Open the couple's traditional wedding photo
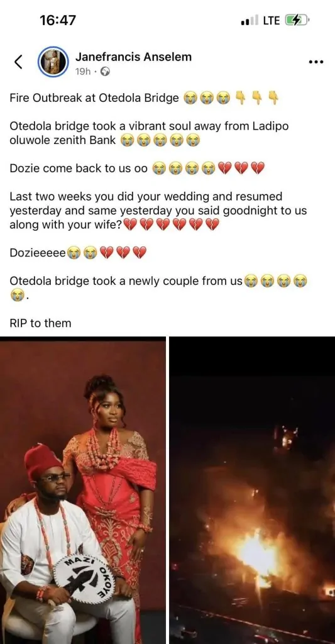This screenshot has width=335, height=644. tap(83, 490)
